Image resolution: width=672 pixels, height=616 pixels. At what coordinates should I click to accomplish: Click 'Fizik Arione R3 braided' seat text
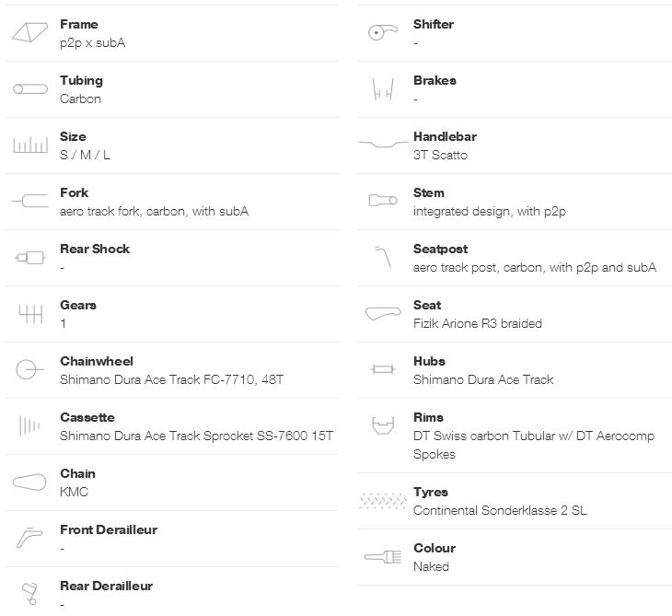tap(477, 323)
